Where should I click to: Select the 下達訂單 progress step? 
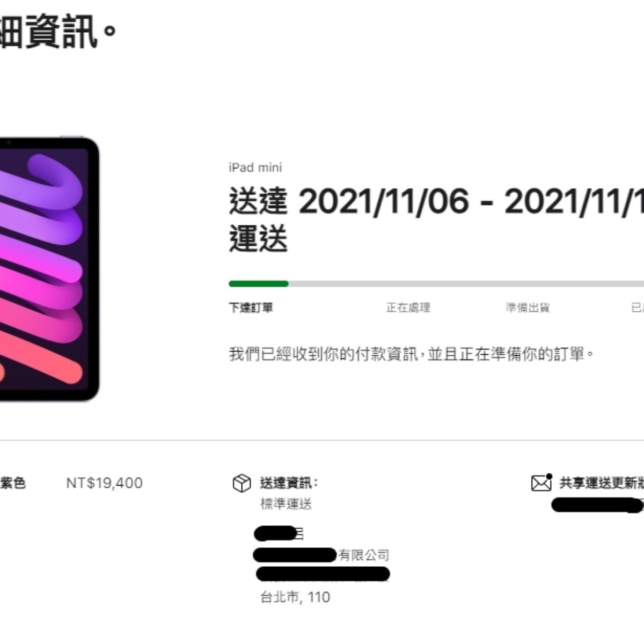[x=251, y=308]
